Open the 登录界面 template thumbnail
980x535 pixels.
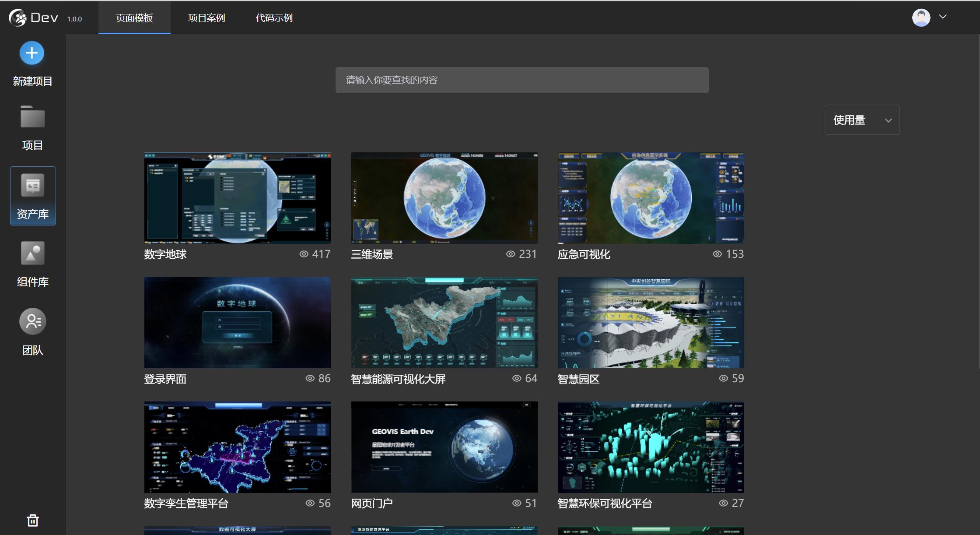point(238,322)
